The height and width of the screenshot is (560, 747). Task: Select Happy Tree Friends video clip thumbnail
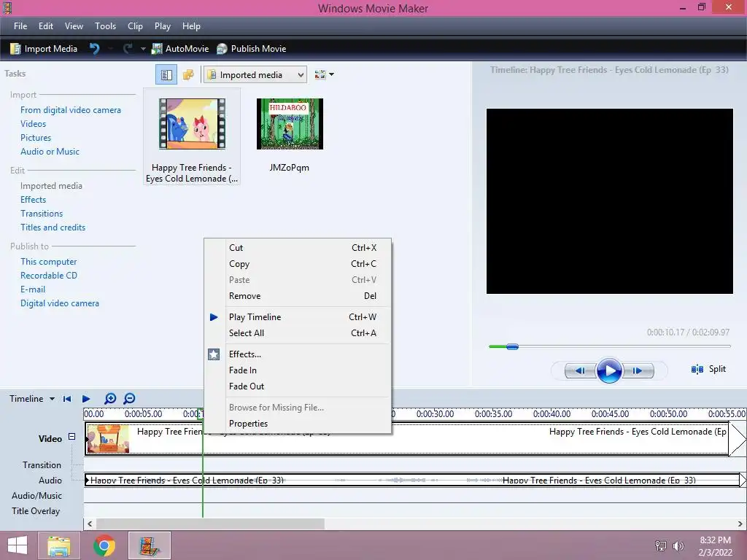tap(192, 124)
